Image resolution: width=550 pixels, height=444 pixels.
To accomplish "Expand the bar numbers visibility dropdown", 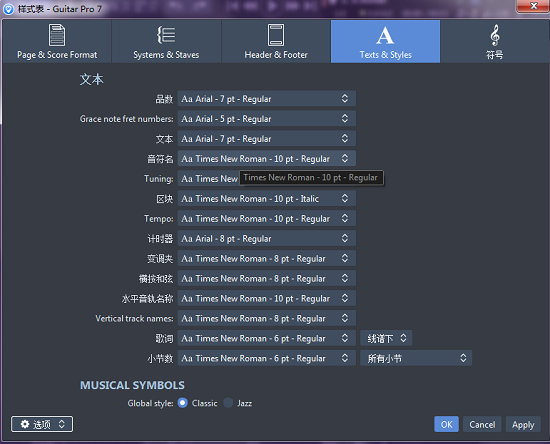I will (416, 358).
